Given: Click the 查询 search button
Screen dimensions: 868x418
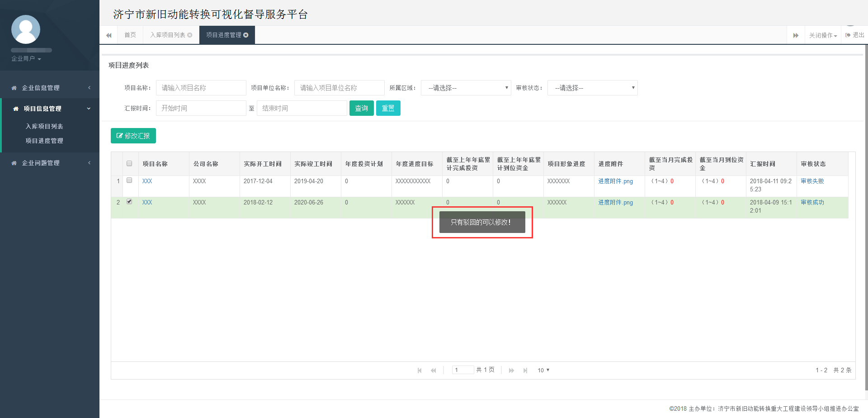Looking at the screenshot, I should point(361,108).
